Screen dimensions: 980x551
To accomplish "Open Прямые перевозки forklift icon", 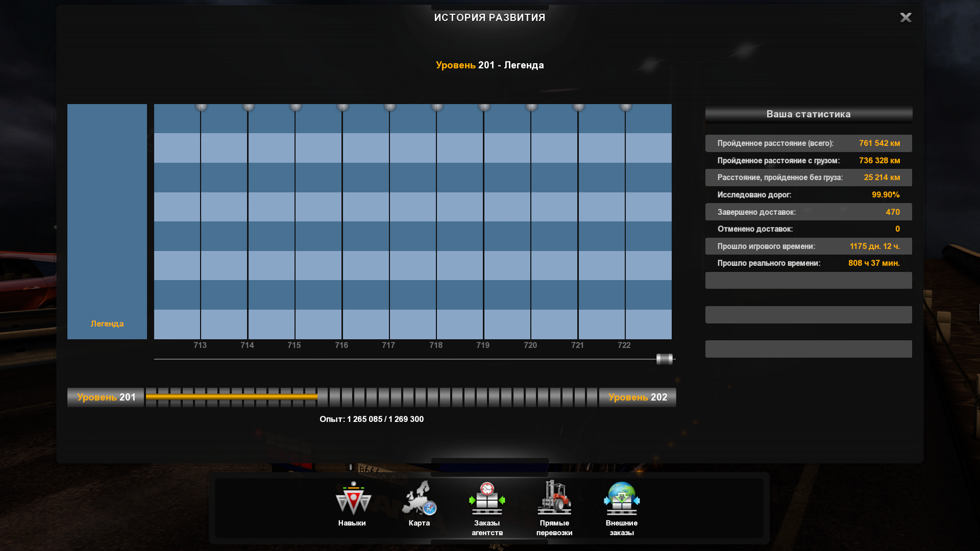I will coord(554,497).
